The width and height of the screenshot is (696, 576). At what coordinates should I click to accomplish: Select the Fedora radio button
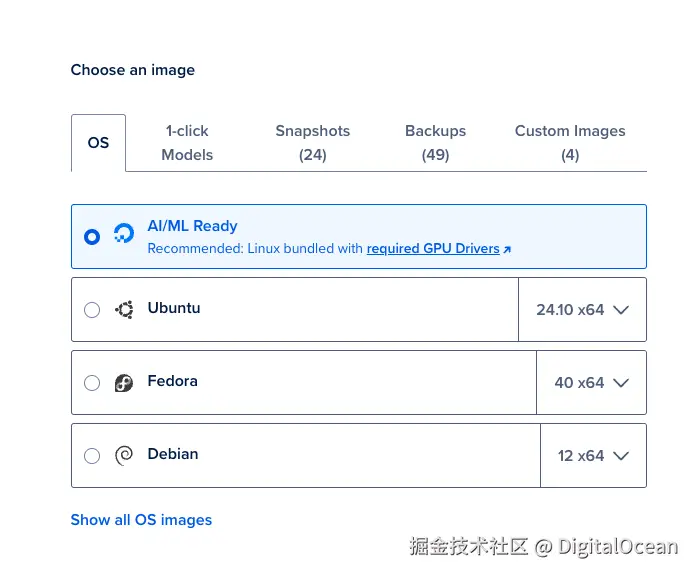click(x=92, y=383)
